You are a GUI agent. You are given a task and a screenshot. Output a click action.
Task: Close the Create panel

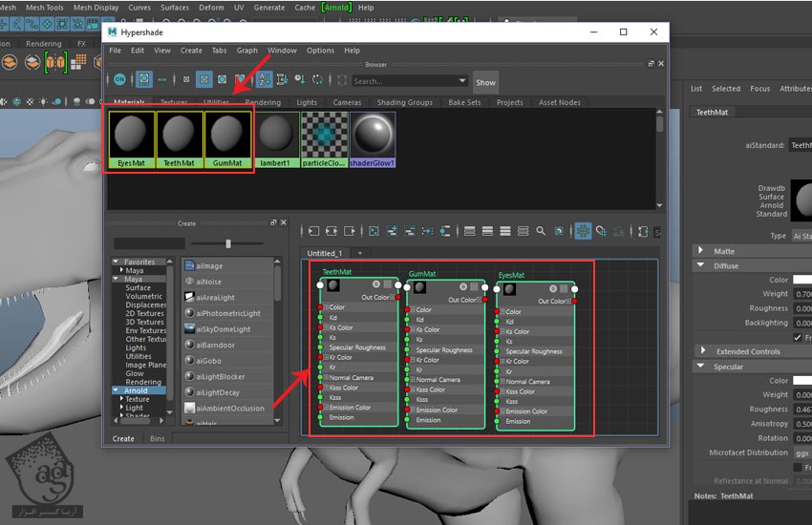click(284, 222)
